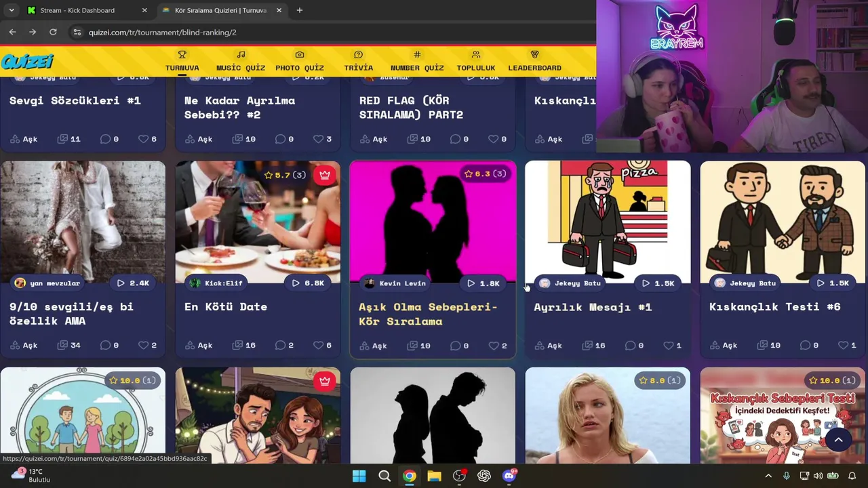The image size is (868, 488).
Task: Click the Ayrılık Mesajı #1 title
Action: (593, 306)
